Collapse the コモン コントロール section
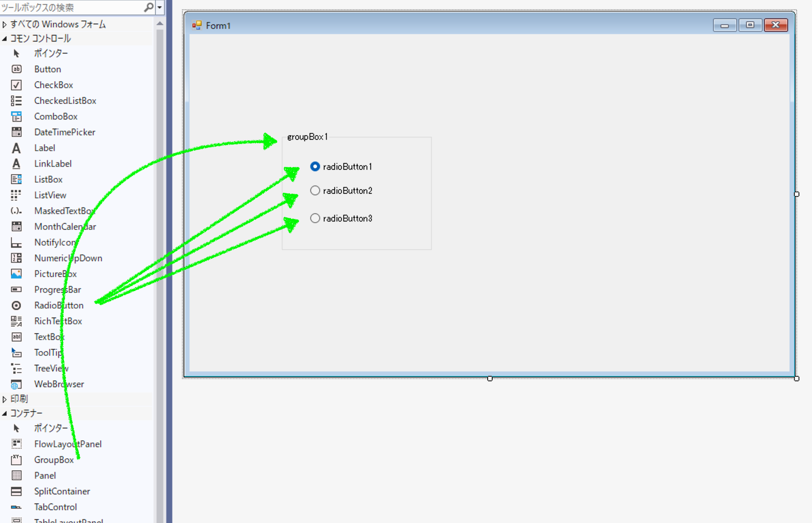Image resolution: width=812 pixels, height=523 pixels. (x=4, y=39)
